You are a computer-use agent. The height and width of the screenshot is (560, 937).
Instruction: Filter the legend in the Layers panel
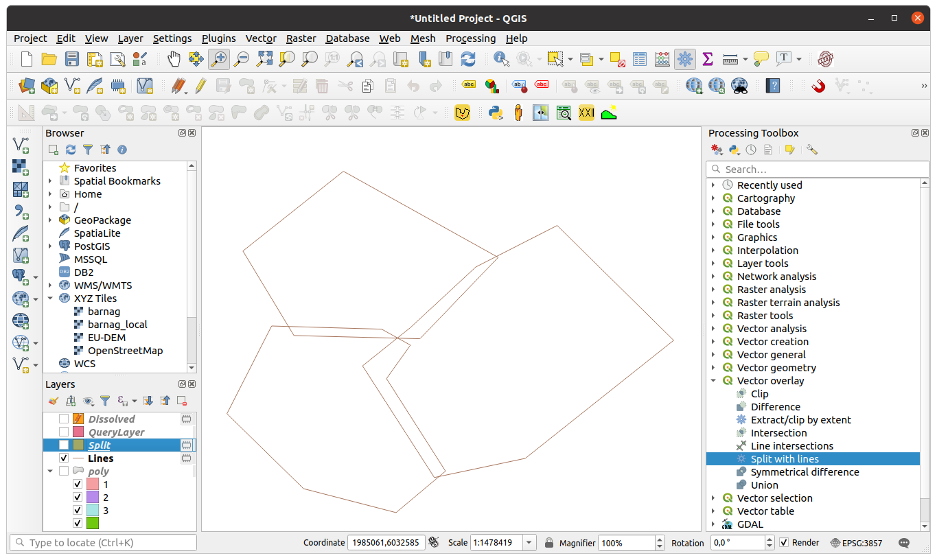tap(105, 401)
